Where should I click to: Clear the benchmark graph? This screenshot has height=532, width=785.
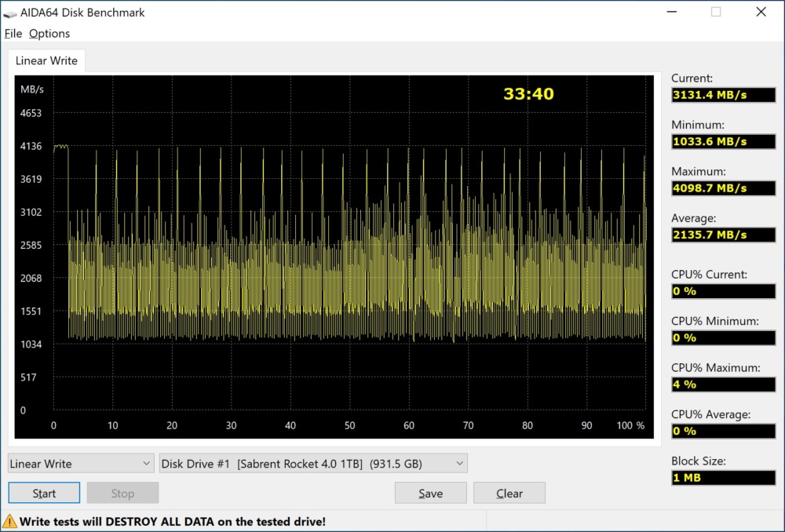(509, 493)
